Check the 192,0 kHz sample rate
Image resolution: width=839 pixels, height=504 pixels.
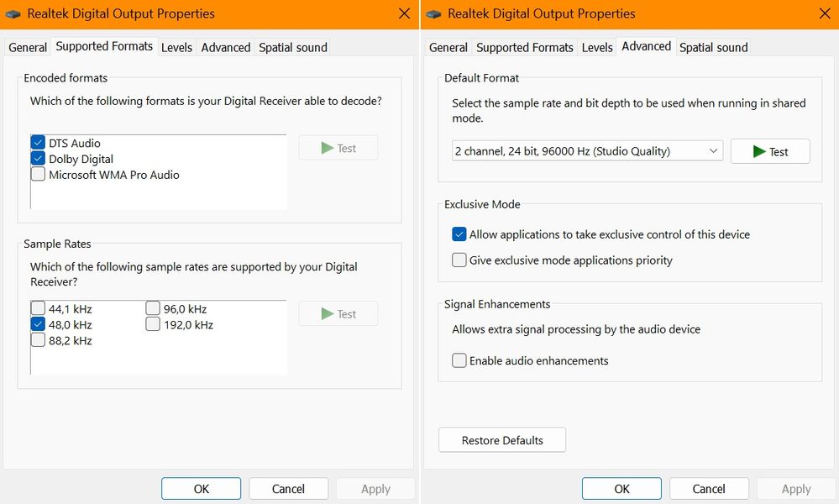coord(153,324)
